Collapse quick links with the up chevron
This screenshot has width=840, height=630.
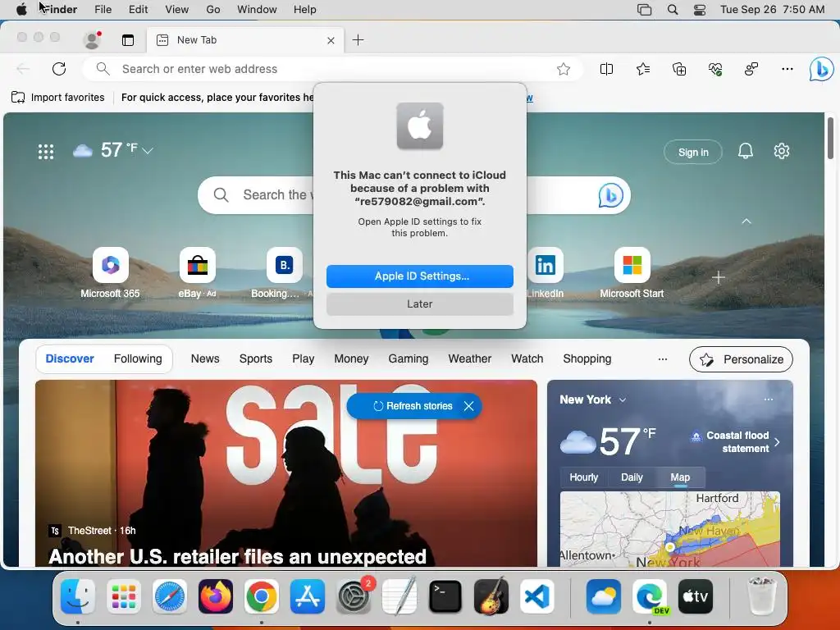746,221
